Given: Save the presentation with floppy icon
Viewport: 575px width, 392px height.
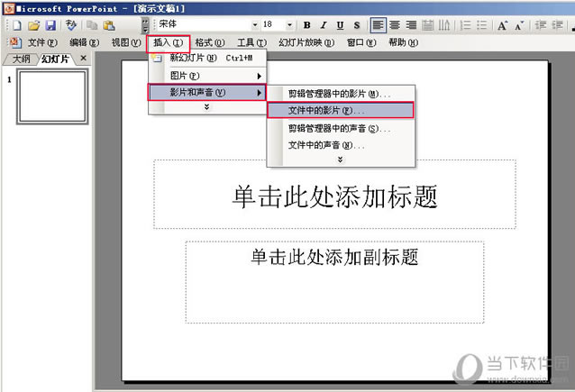Looking at the screenshot, I should [50, 25].
